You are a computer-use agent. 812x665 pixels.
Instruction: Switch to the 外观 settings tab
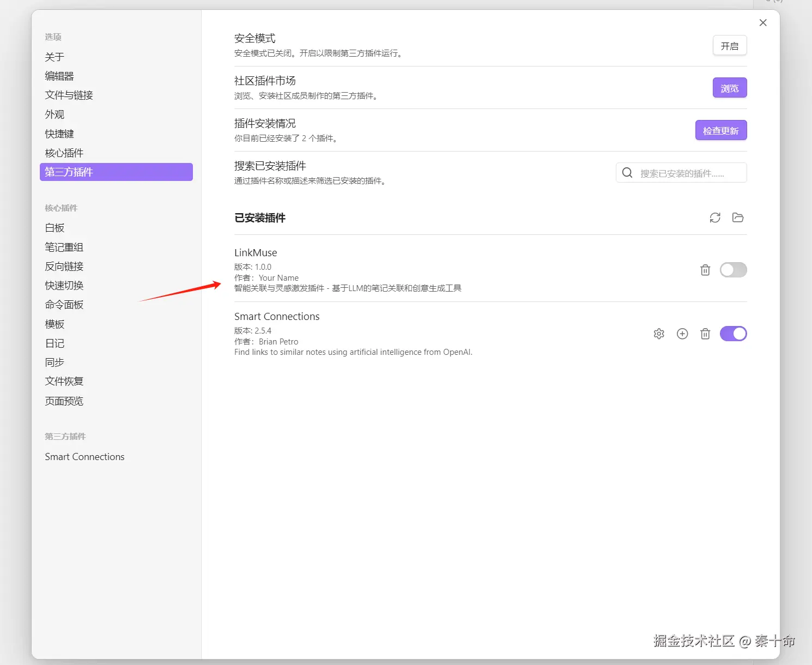click(x=54, y=114)
